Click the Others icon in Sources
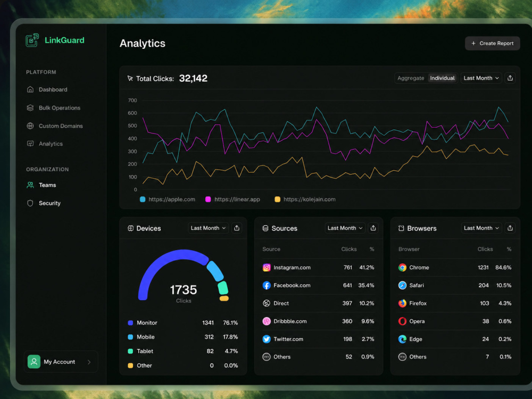This screenshot has width=532, height=399. click(x=267, y=357)
